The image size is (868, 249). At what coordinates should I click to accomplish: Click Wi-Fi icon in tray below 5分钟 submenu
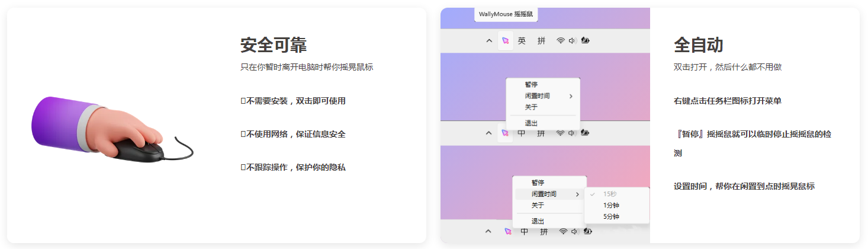tap(563, 232)
